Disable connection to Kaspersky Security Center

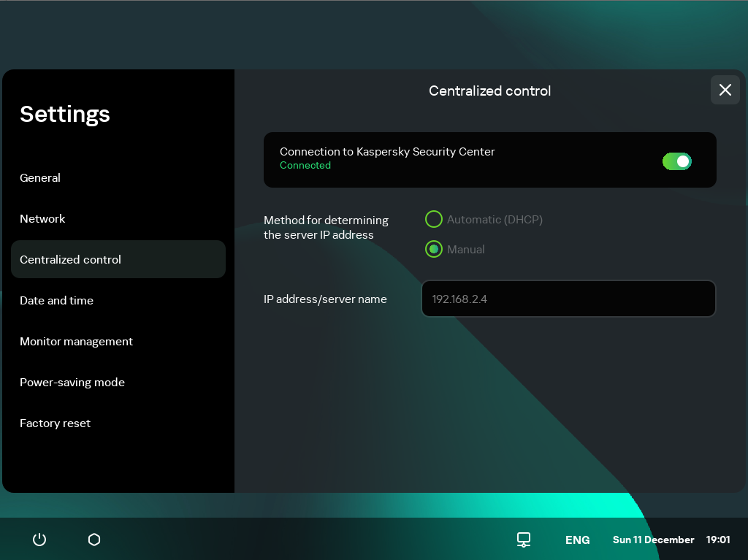pos(677,161)
